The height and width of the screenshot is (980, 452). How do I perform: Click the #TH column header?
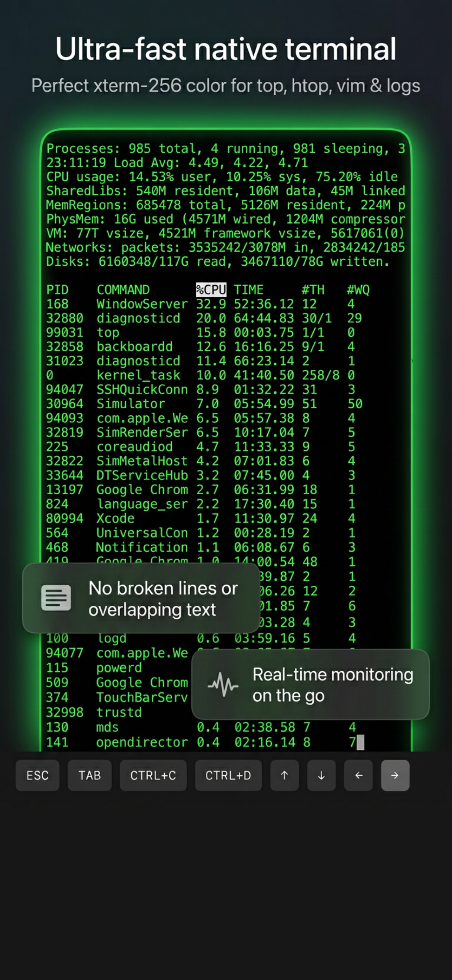pyautogui.click(x=313, y=290)
